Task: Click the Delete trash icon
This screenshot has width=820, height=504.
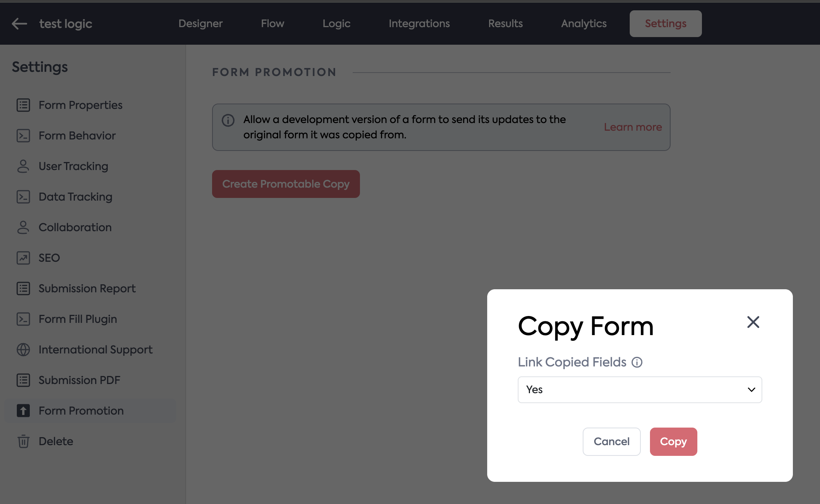Action: pyautogui.click(x=23, y=441)
